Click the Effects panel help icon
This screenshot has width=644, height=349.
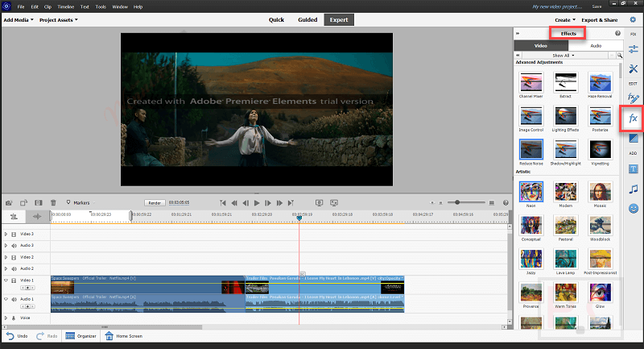point(617,33)
